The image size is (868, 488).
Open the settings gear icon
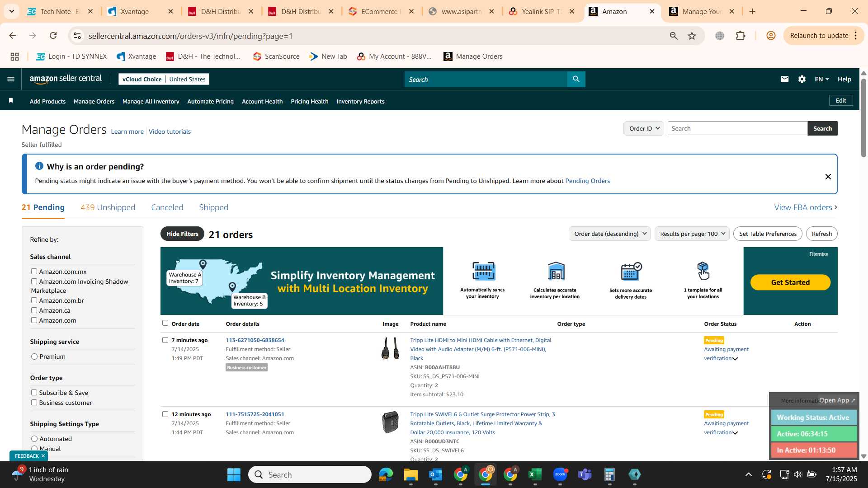802,79
